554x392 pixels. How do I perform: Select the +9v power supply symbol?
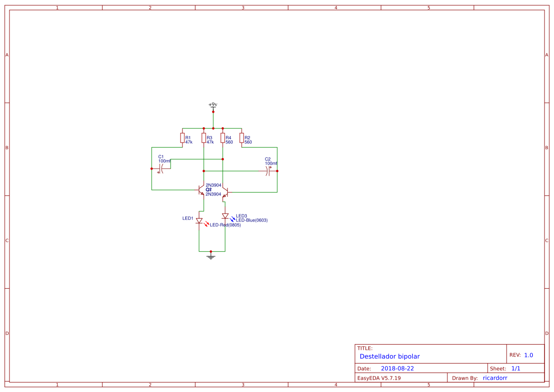213,107
